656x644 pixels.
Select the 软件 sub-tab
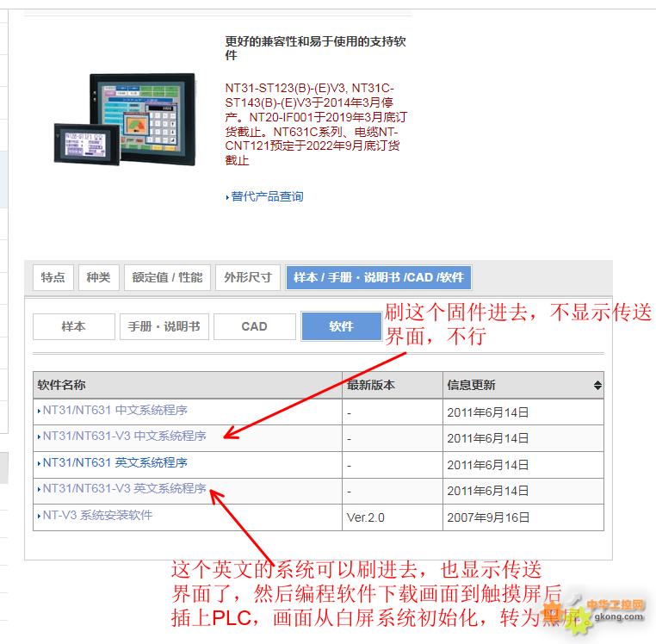[x=341, y=326]
